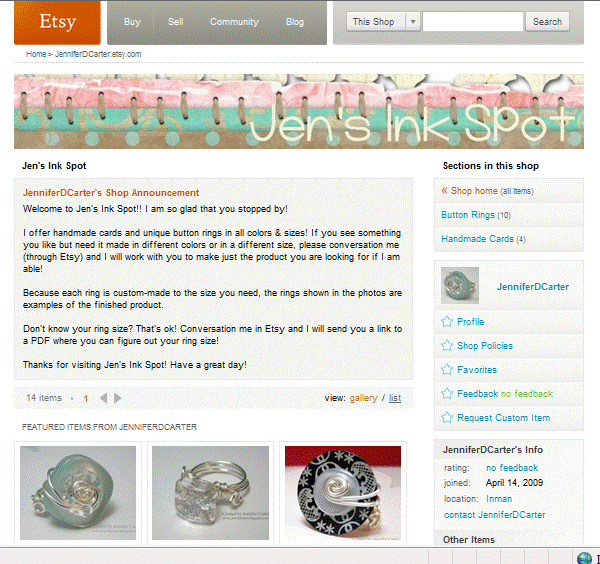This screenshot has width=600, height=564.
Task: Click the search text field
Action: point(473,22)
